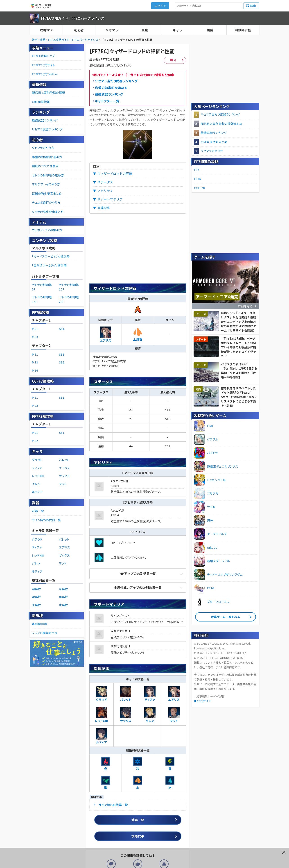
Task: Jump to サポートマテリア section in contents
Action: click(x=110, y=199)
